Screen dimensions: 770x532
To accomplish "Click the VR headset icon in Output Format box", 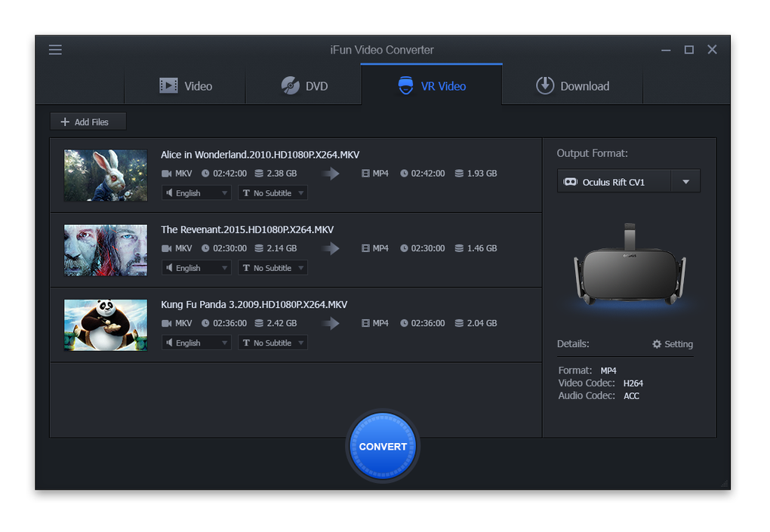I will (570, 182).
